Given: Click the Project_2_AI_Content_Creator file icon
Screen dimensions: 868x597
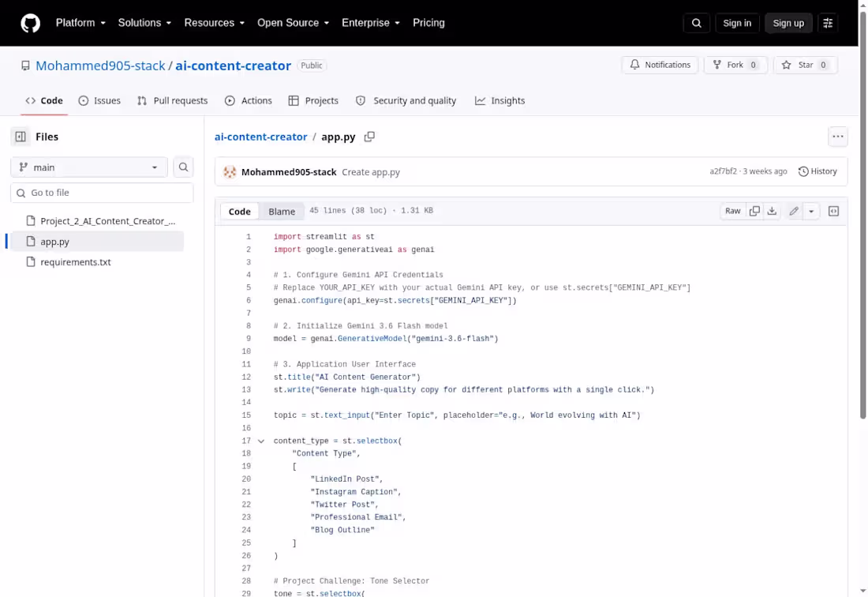Looking at the screenshot, I should pos(31,221).
